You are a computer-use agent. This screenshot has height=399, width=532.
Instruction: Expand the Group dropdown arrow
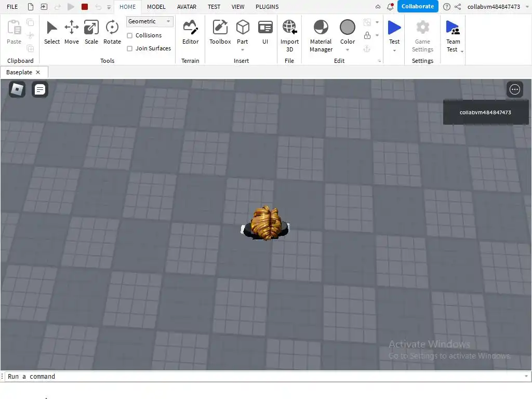pyautogui.click(x=377, y=22)
